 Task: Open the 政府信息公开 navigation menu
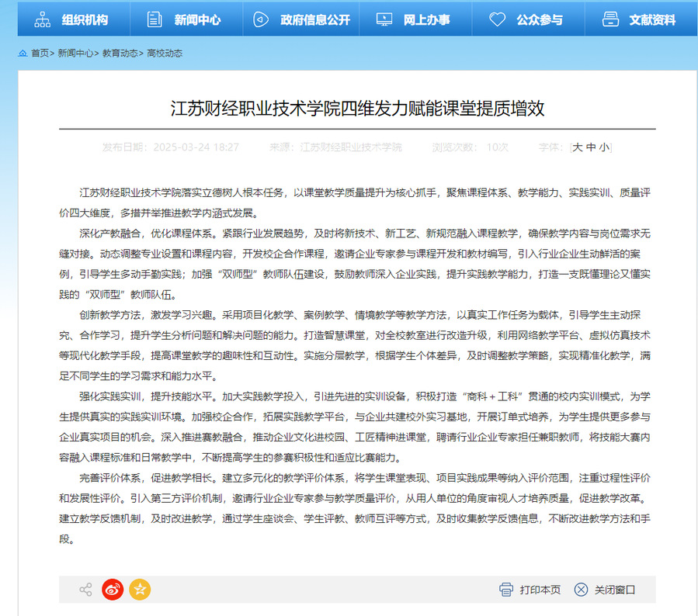(x=315, y=19)
